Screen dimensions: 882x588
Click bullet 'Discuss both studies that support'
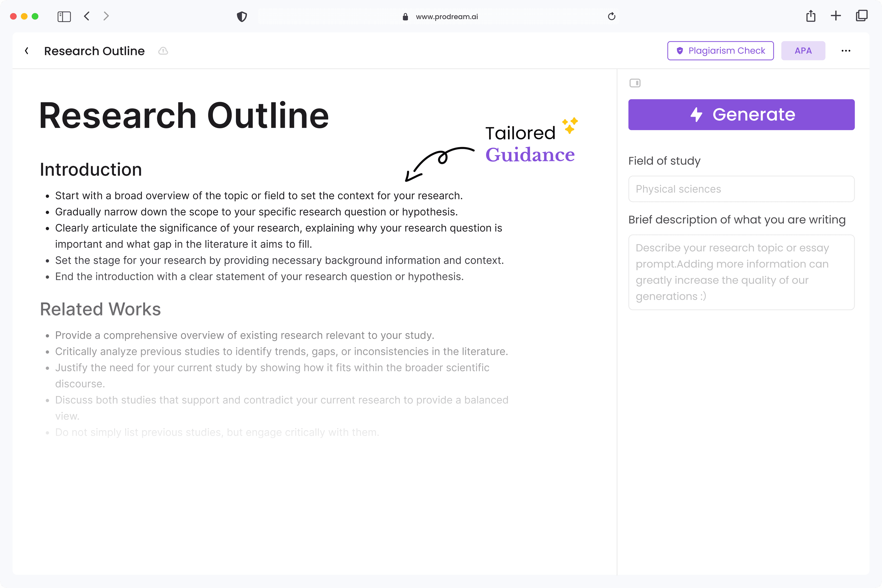tap(282, 408)
